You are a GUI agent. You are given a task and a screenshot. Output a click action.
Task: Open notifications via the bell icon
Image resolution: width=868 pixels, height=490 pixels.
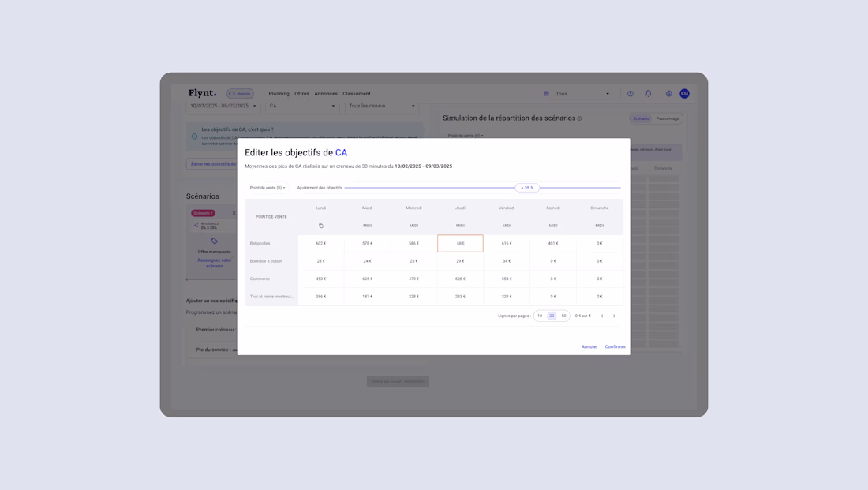[x=648, y=93]
